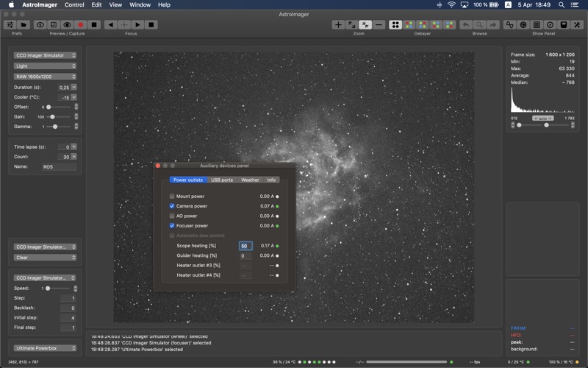Screen dimensions: 588x368
Task: Open the Prefs settings icon
Action: tap(10, 25)
